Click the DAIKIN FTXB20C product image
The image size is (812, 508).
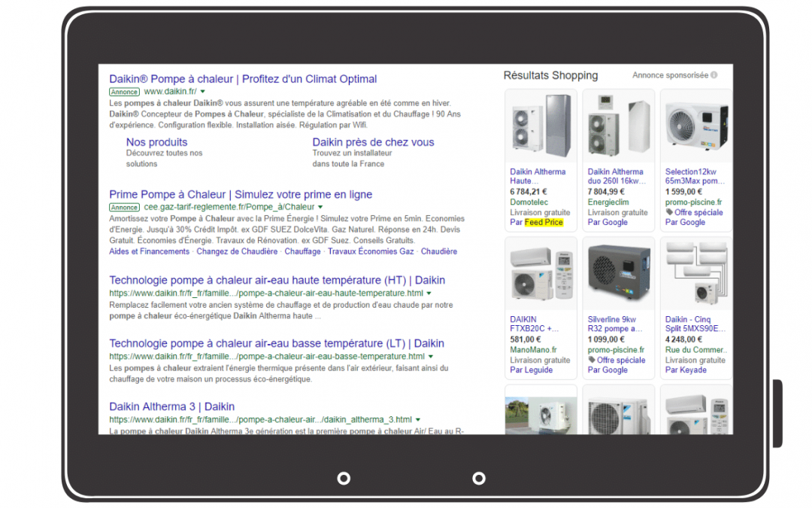tap(541, 274)
